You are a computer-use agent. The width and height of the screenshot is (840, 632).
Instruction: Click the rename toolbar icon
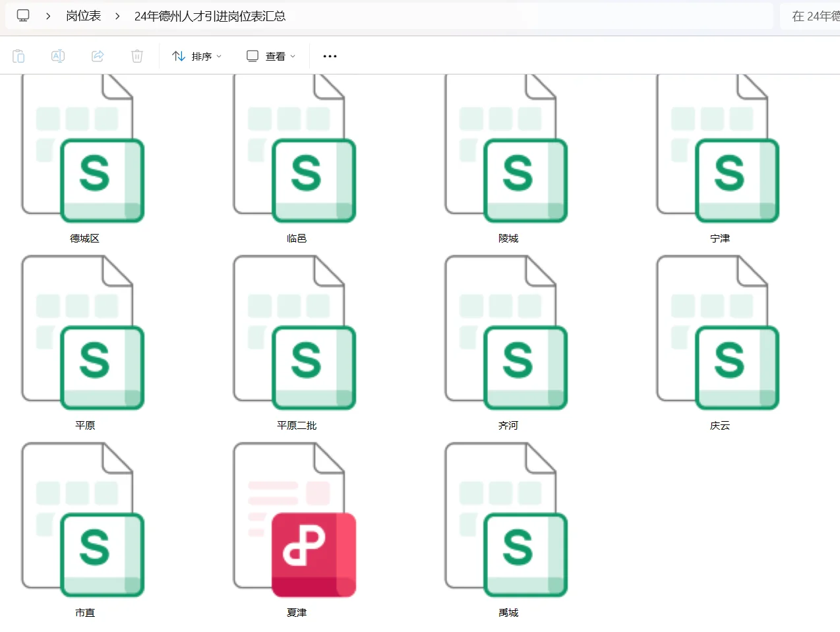[58, 56]
